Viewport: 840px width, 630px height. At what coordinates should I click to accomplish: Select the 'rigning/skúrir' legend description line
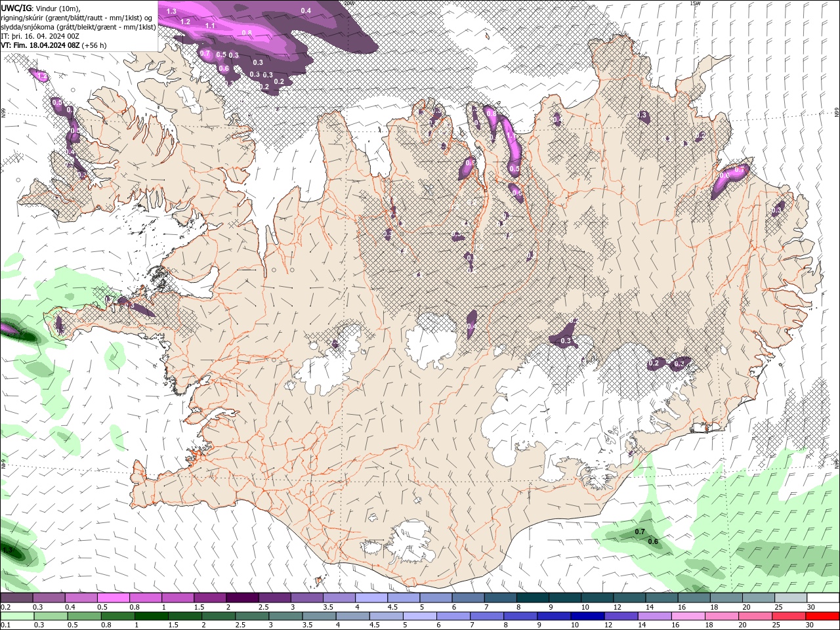coord(77,18)
